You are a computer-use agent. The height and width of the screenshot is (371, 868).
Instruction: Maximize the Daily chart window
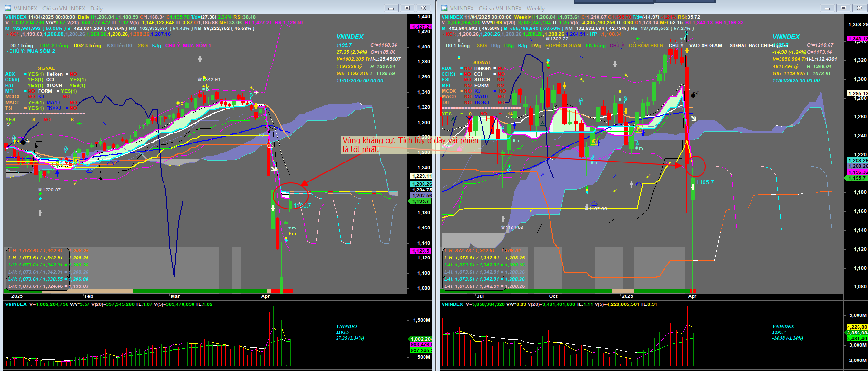tap(407, 8)
